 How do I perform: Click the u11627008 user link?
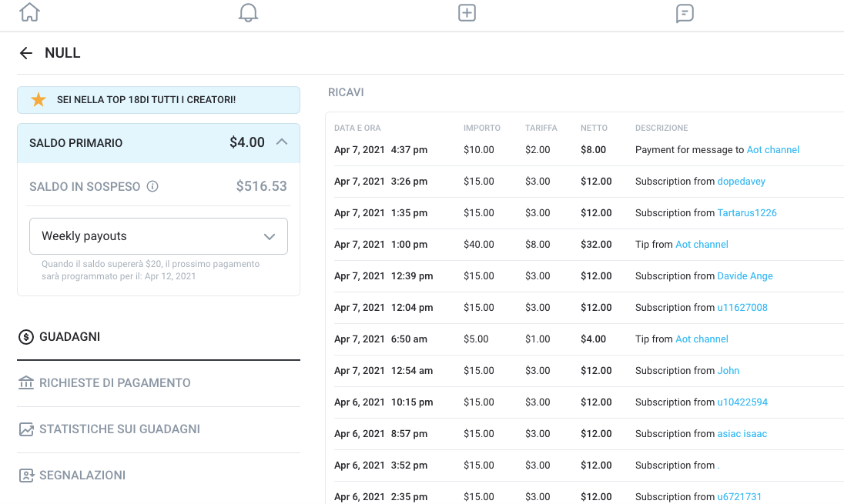742,308
